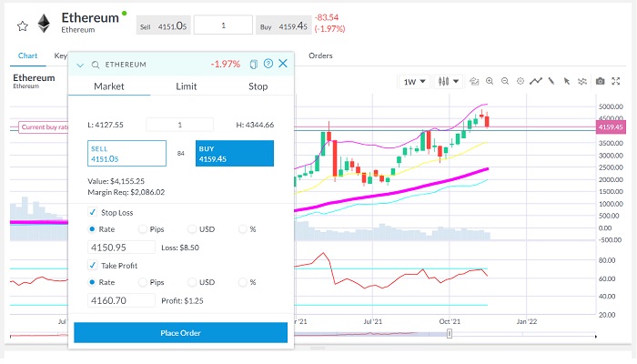The width and height of the screenshot is (637, 364).
Task: Click the spread value 84
Action: pyautogui.click(x=181, y=153)
